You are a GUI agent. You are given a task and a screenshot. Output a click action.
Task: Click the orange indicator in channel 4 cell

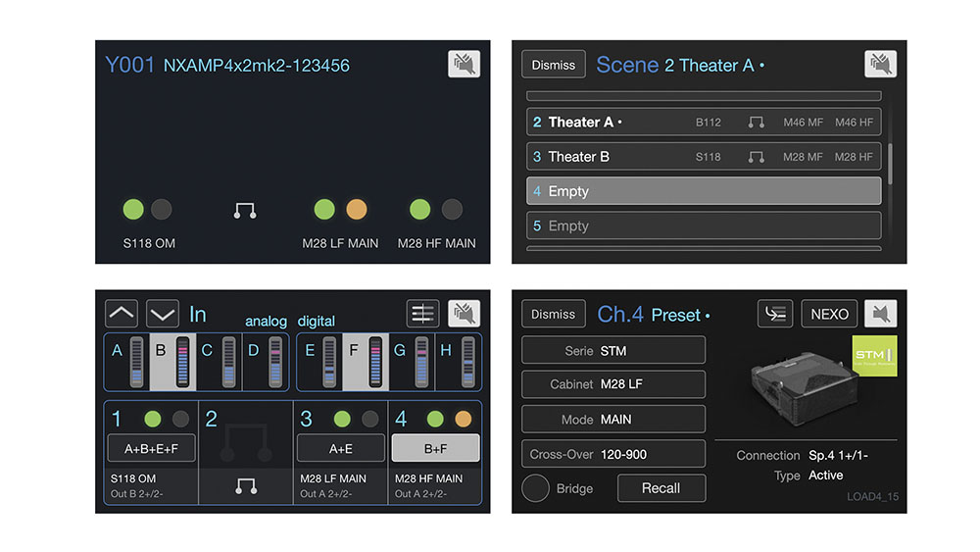click(x=464, y=419)
